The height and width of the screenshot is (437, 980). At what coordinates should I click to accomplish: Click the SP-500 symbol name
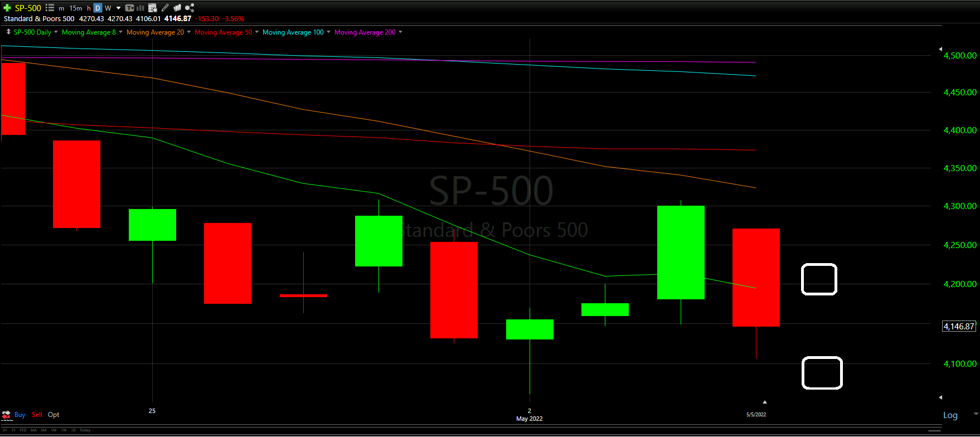click(28, 8)
